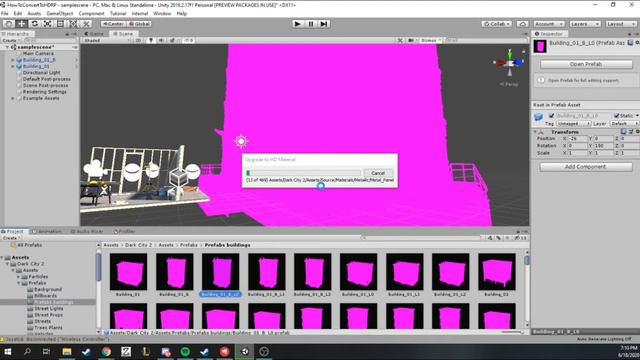
Task: Cancel the Upgrade to HD Material dialog
Action: click(x=378, y=173)
